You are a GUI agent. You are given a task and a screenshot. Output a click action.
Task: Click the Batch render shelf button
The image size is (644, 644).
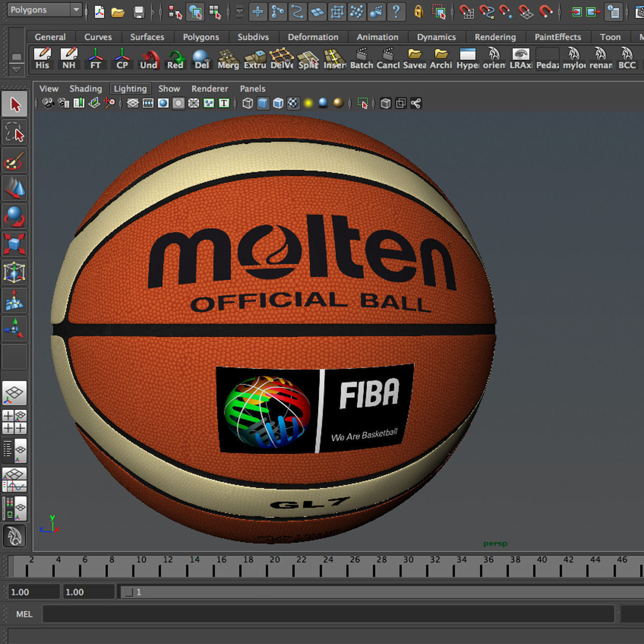361,58
